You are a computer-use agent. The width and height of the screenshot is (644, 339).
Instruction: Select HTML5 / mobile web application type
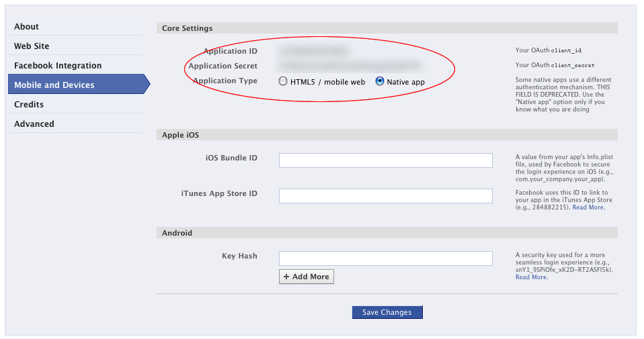(x=283, y=81)
